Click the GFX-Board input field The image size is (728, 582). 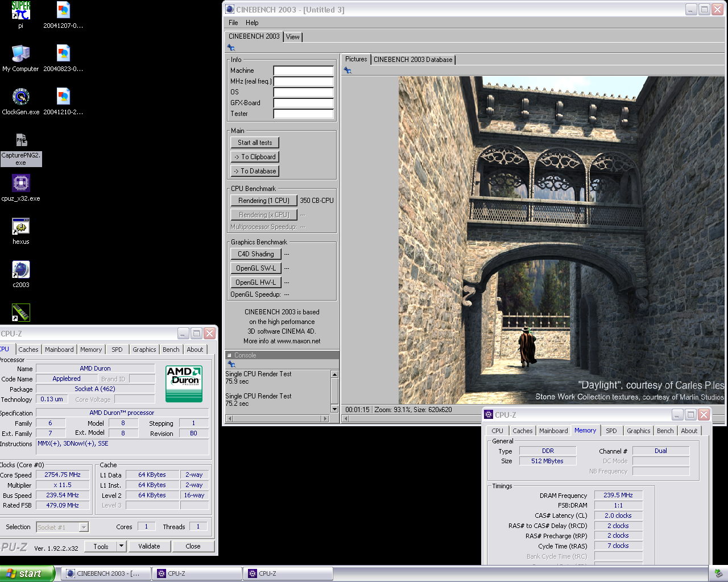pyautogui.click(x=304, y=103)
